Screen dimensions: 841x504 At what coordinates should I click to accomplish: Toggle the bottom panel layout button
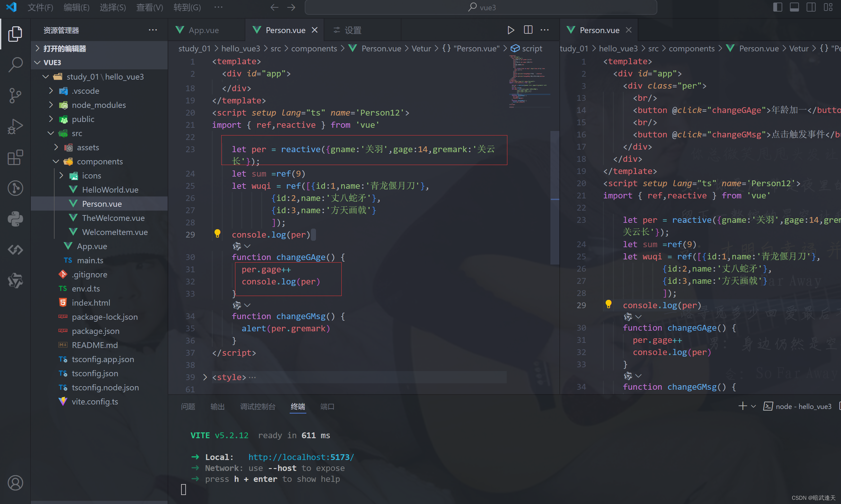[794, 7]
